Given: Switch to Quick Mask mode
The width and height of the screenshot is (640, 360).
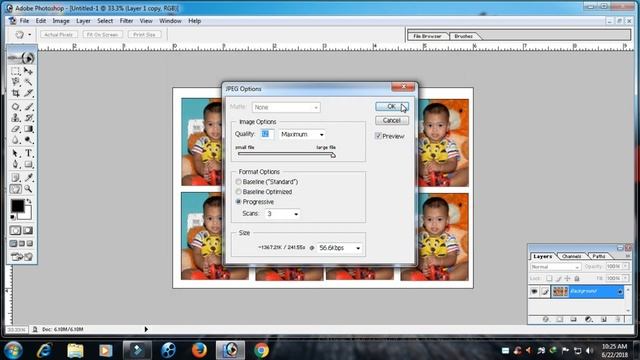Looking at the screenshot, I should tap(28, 231).
